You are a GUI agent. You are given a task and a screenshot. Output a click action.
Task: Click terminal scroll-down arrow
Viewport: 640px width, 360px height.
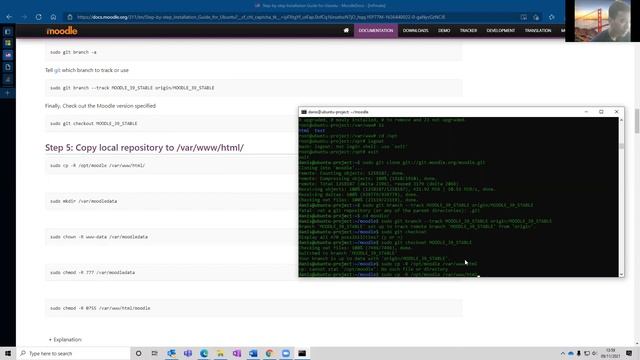click(x=621, y=274)
